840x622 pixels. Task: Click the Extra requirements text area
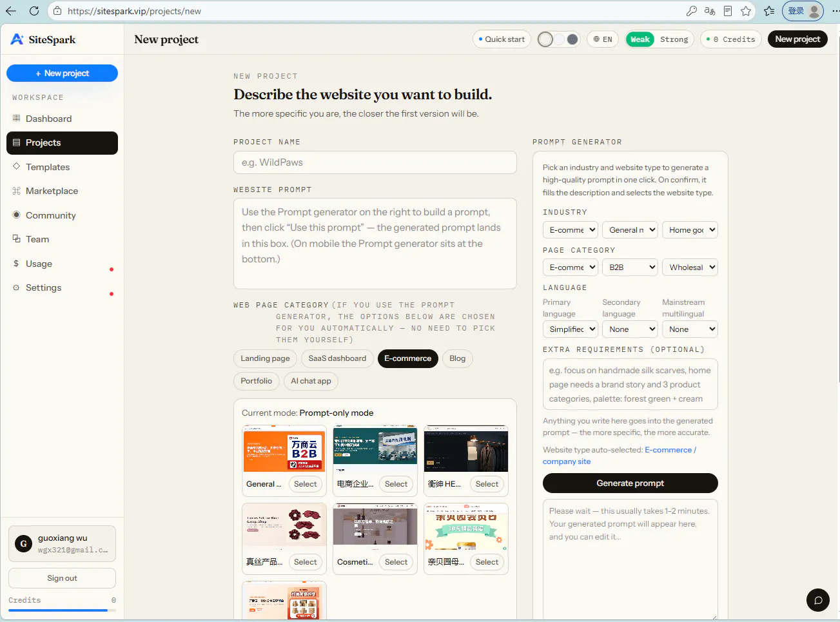click(x=630, y=384)
